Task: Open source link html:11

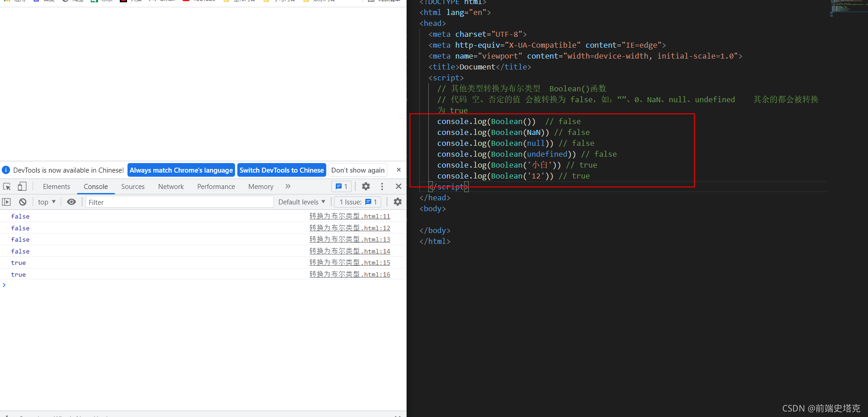Action: click(x=350, y=216)
